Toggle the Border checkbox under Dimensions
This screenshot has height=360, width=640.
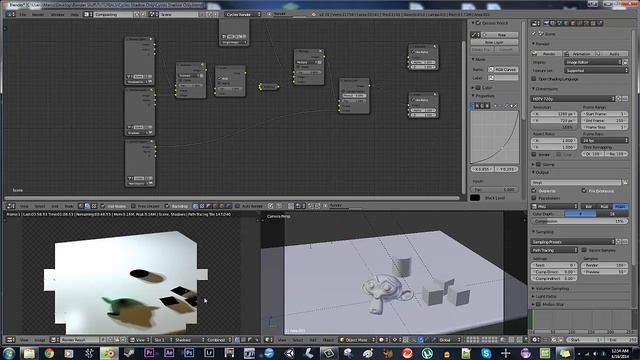534,155
